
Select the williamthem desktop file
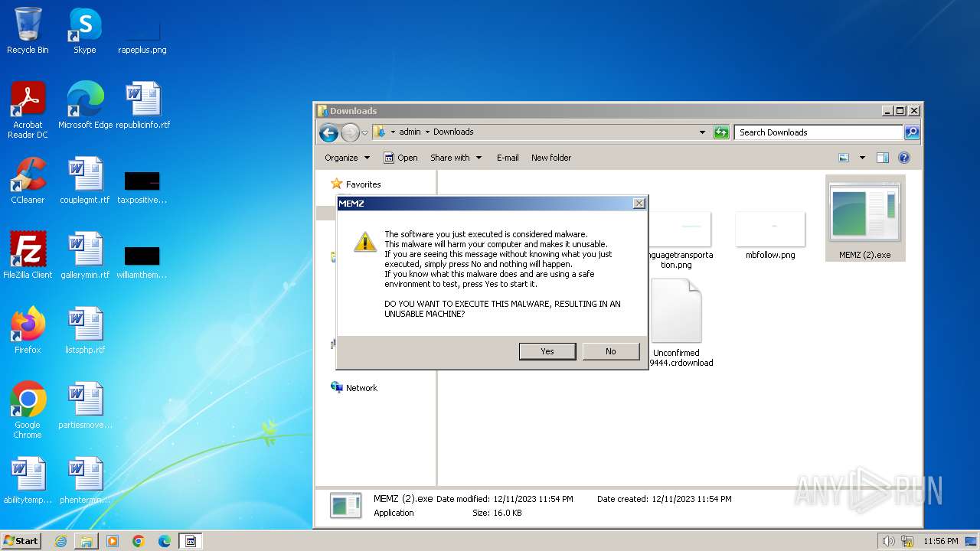coord(142,262)
